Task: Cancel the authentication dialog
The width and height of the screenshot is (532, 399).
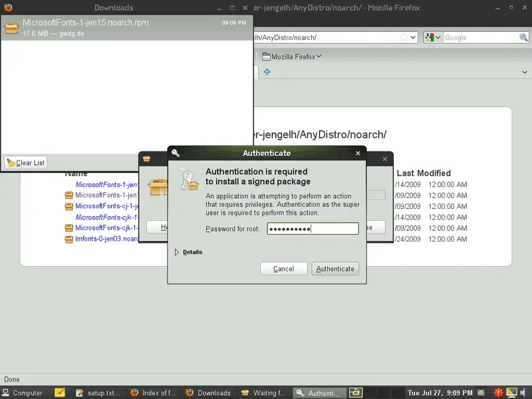Action: (284, 269)
